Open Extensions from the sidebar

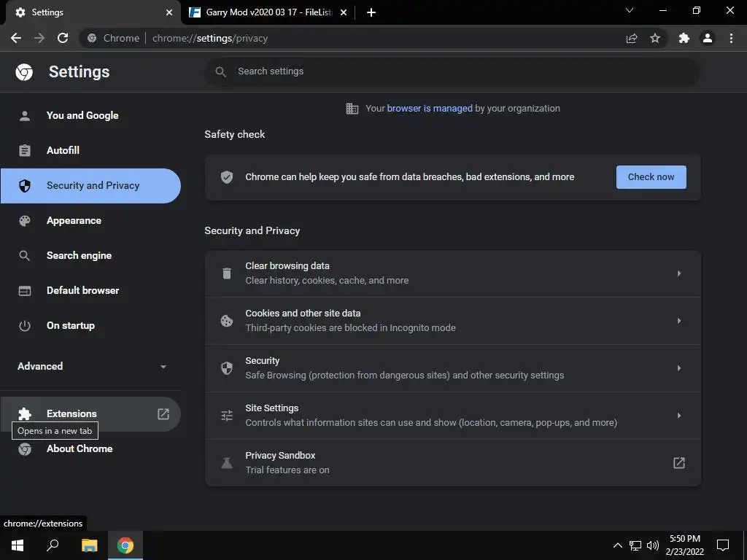[90, 414]
